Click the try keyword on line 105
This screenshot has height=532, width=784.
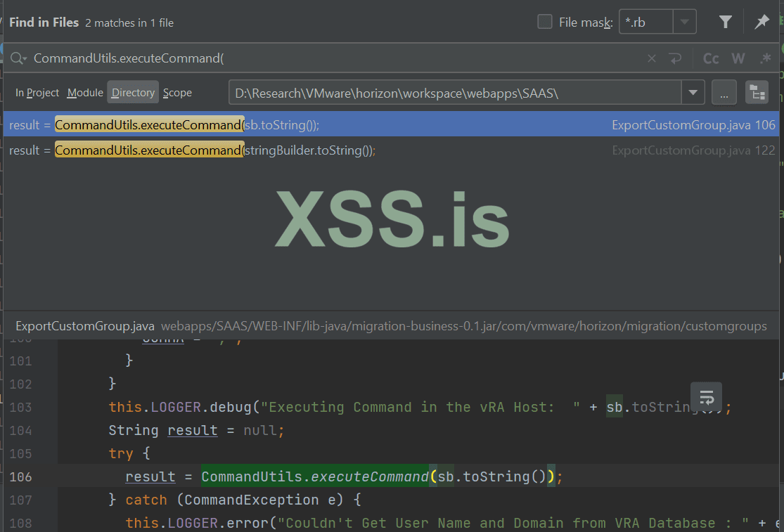coord(120,453)
